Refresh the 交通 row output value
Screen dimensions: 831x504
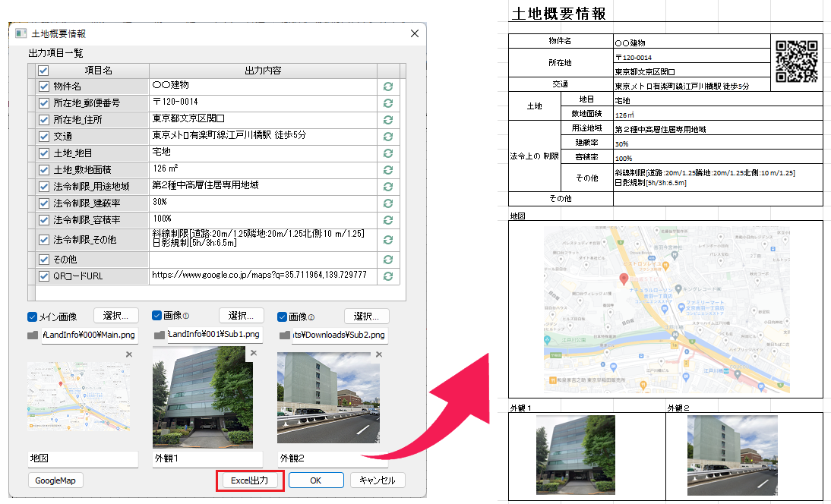[x=387, y=137]
